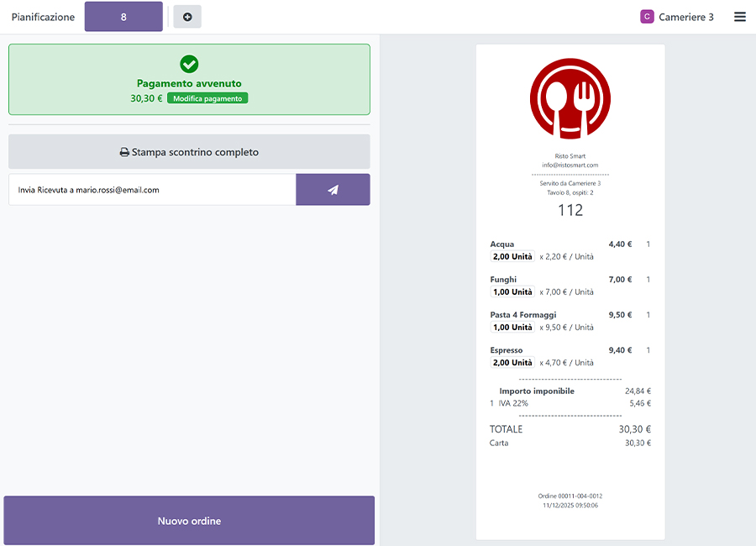The width and height of the screenshot is (756, 546).
Task: Click the IVA 22% tax line
Action: click(512, 403)
